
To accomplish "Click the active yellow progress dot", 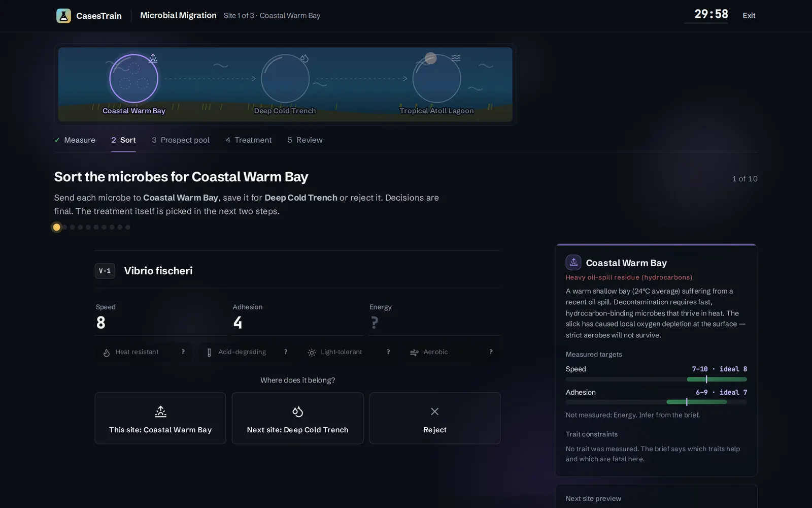I will [x=57, y=228].
